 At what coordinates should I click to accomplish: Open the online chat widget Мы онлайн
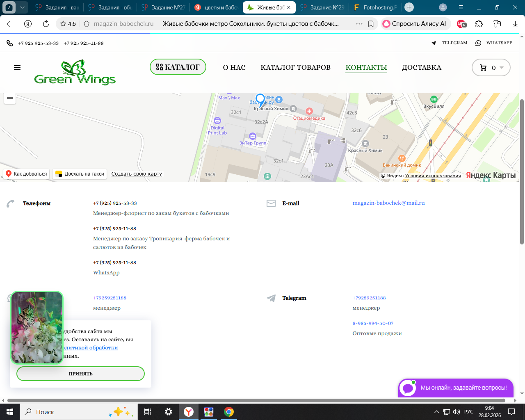pyautogui.click(x=456, y=388)
